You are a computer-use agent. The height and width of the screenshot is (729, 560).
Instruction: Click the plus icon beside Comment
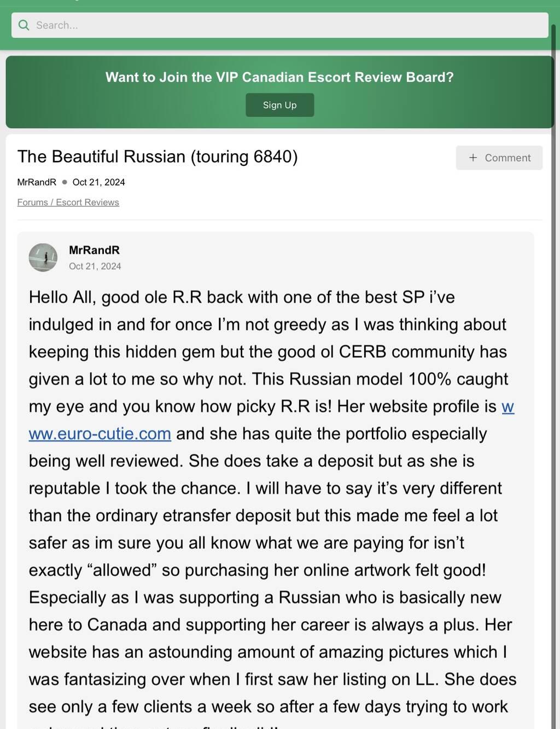473,158
